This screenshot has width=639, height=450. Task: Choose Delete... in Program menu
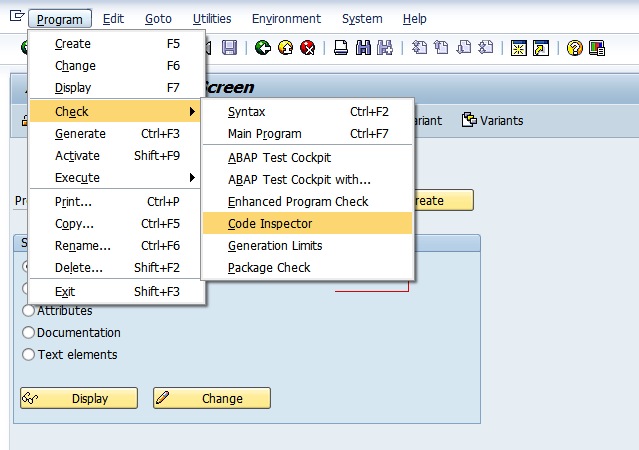pyautogui.click(x=116, y=268)
